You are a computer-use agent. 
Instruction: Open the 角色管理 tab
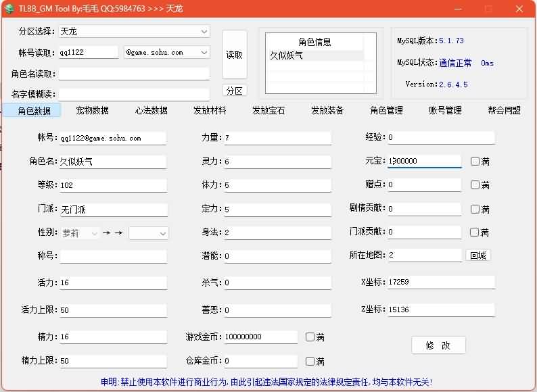(387, 111)
